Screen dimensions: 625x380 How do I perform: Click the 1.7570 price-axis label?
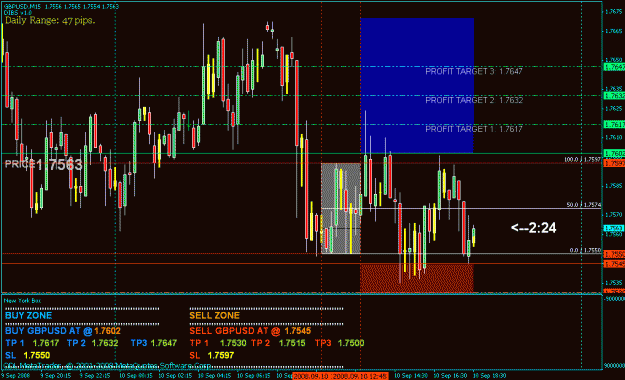point(613,215)
